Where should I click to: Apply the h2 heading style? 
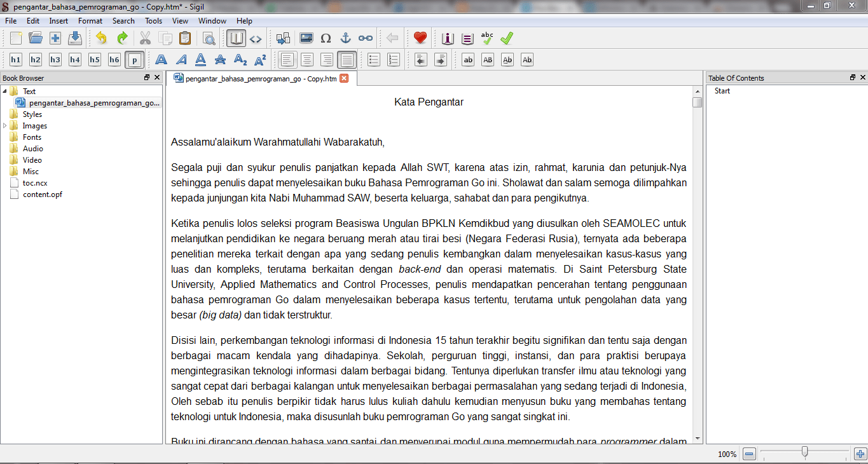point(36,60)
